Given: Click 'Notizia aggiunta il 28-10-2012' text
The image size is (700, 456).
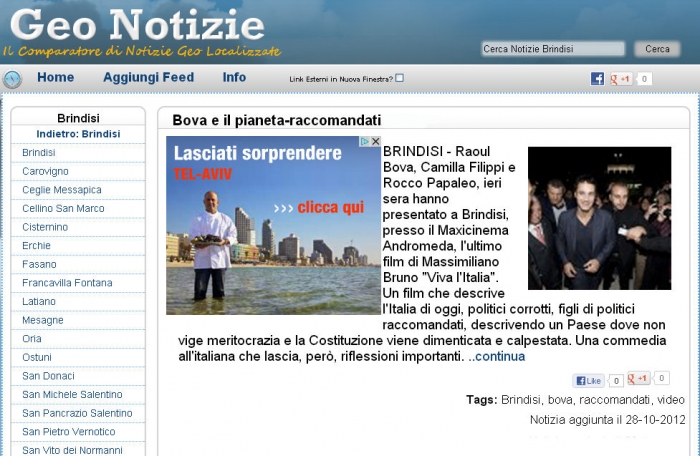Looking at the screenshot, I should pos(607,420).
